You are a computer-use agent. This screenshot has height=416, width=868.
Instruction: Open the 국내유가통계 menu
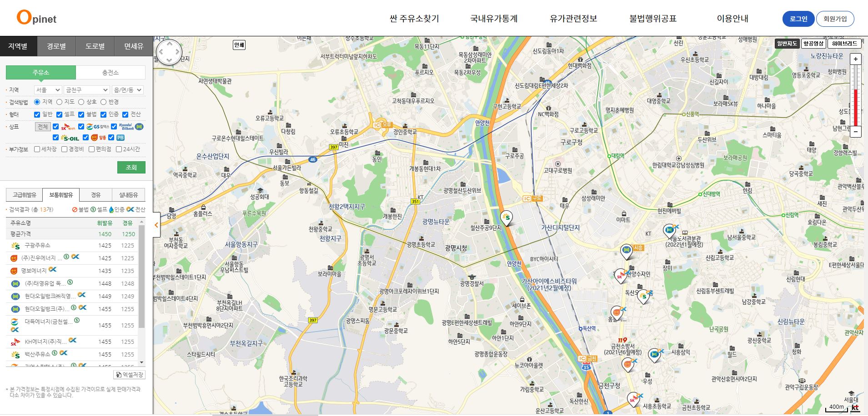click(494, 19)
